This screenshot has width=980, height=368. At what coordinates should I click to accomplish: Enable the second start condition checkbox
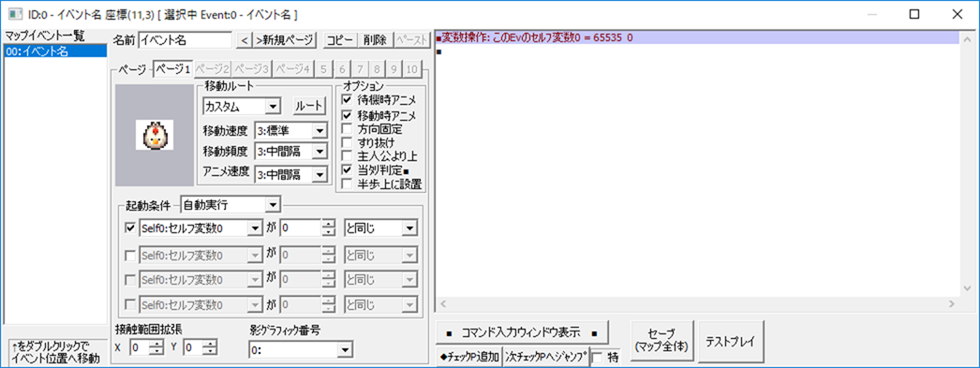(x=130, y=255)
